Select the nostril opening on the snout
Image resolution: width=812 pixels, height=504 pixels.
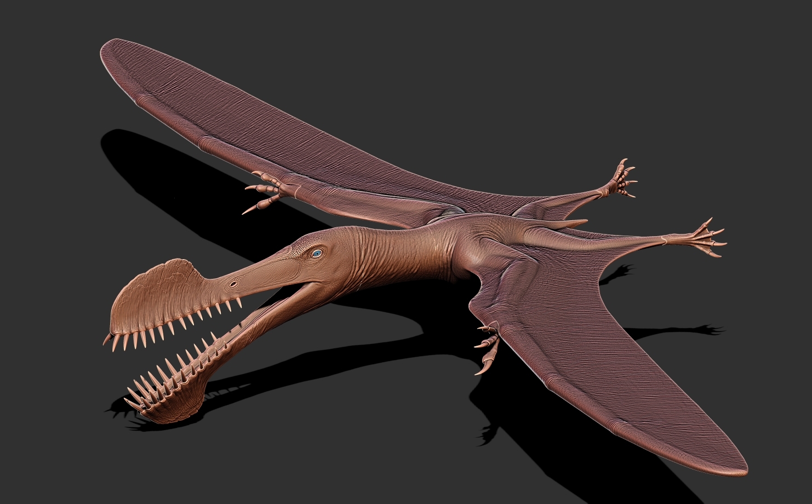[x=233, y=284]
